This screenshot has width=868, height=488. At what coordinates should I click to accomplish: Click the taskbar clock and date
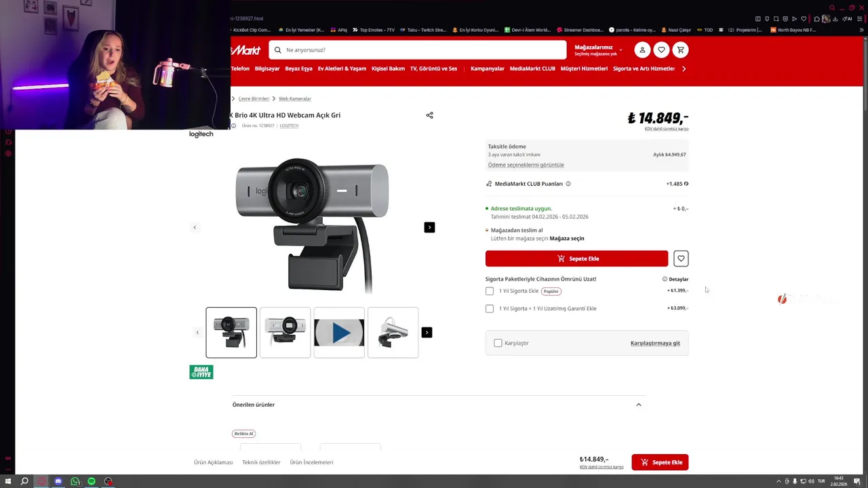coord(839,481)
